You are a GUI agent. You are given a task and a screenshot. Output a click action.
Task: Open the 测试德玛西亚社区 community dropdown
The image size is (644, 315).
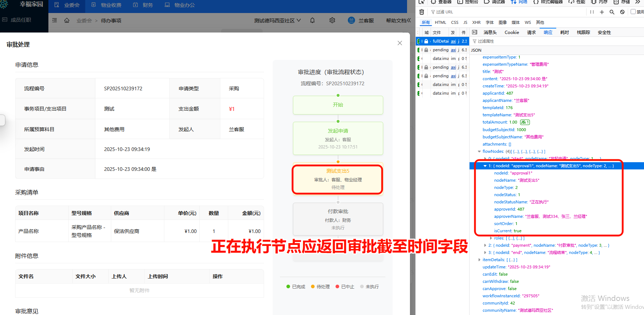[x=277, y=21]
